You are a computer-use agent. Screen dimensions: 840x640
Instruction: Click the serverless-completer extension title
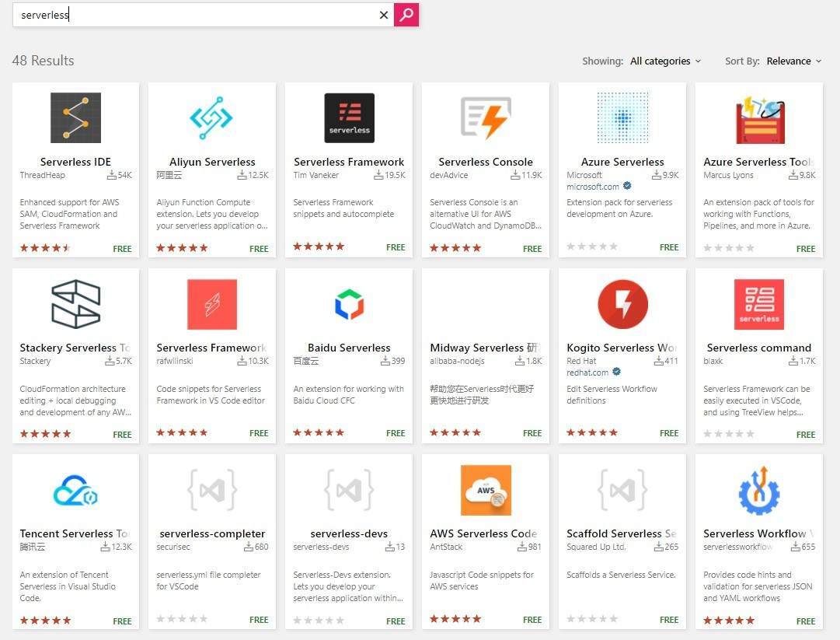(212, 533)
